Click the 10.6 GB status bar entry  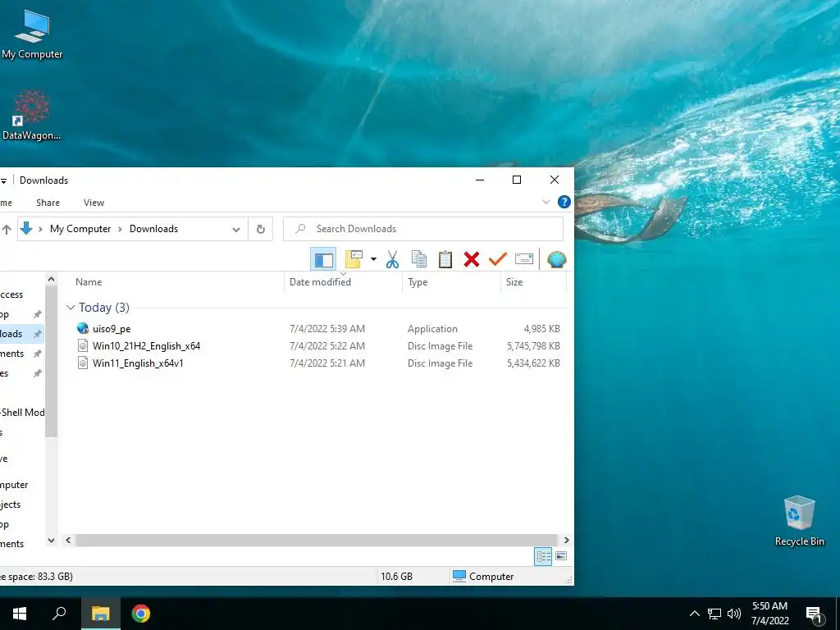[x=396, y=577]
